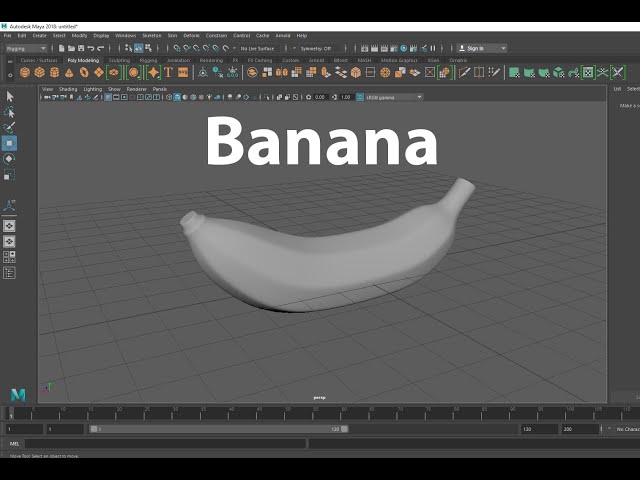Open the Modify menu
Viewport: 640px width, 480px height.
(x=79, y=36)
